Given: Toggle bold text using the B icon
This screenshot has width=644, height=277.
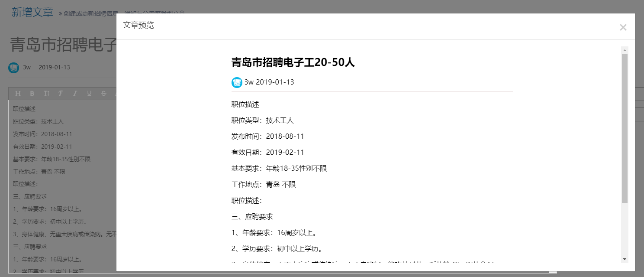Looking at the screenshot, I should (31, 93).
